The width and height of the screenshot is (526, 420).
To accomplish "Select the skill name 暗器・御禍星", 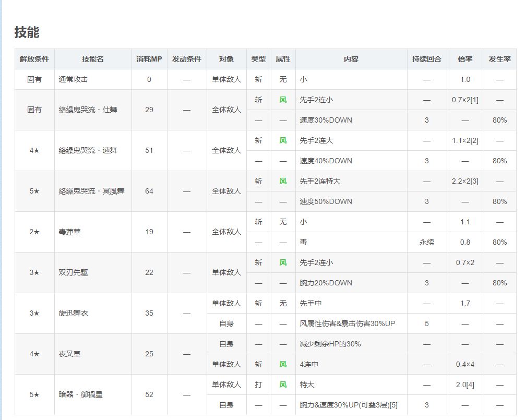I will tap(80, 394).
